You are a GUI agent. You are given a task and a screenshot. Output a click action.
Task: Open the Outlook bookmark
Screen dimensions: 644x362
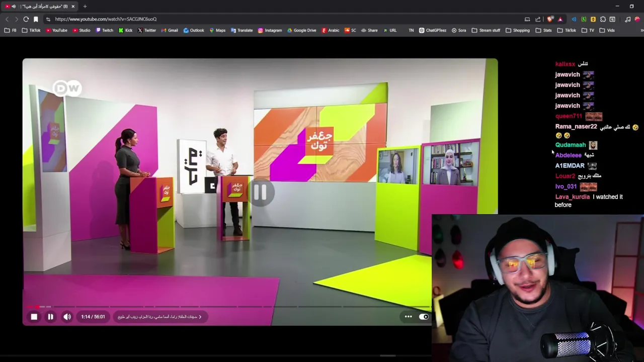tap(194, 30)
